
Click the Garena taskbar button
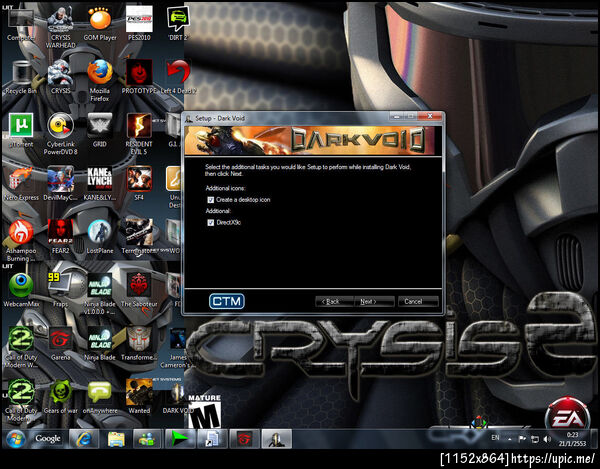tap(245, 439)
